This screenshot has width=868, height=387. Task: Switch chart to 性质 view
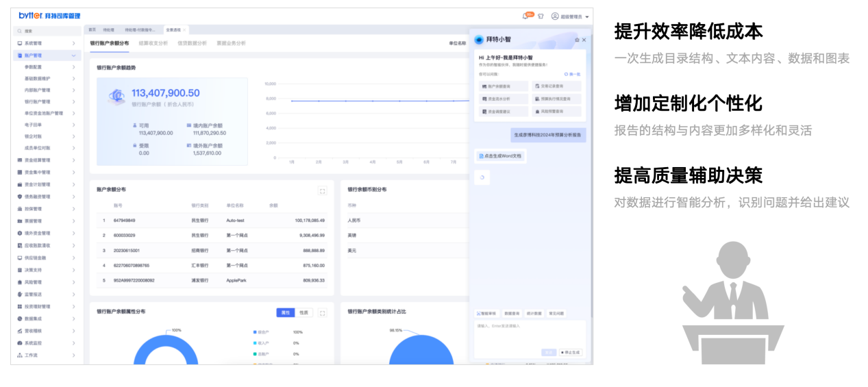coord(303,312)
